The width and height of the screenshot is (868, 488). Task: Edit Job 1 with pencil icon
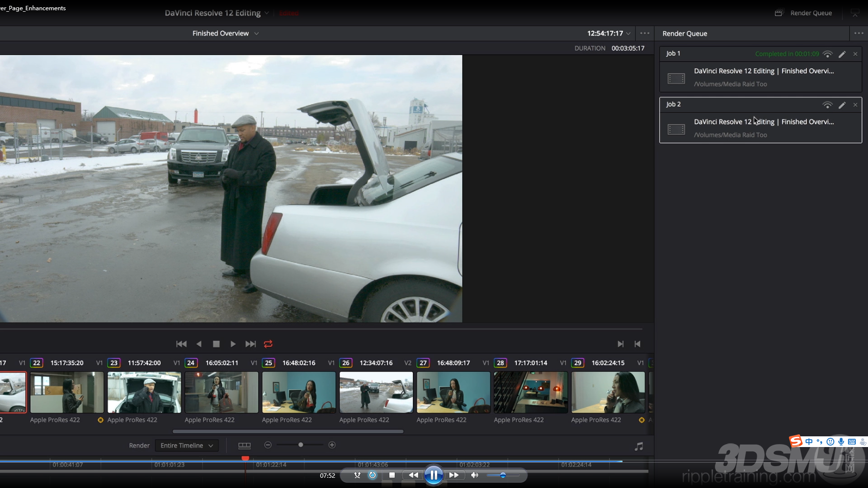pos(842,54)
